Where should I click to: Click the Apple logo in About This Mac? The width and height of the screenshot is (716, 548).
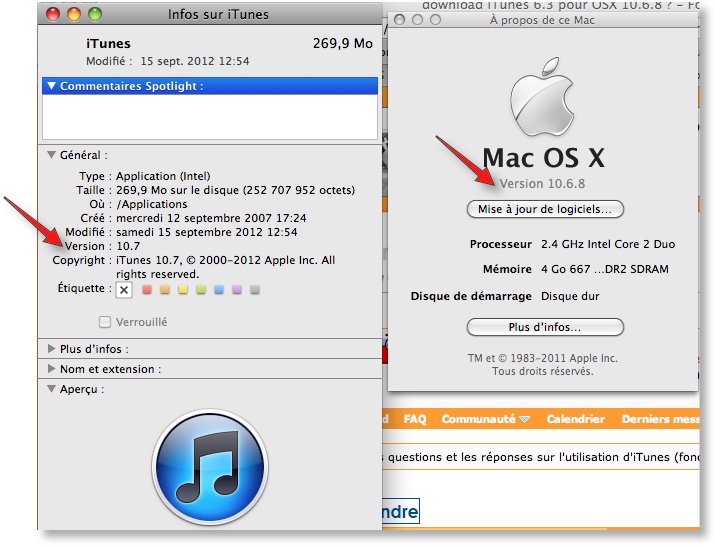(543, 104)
